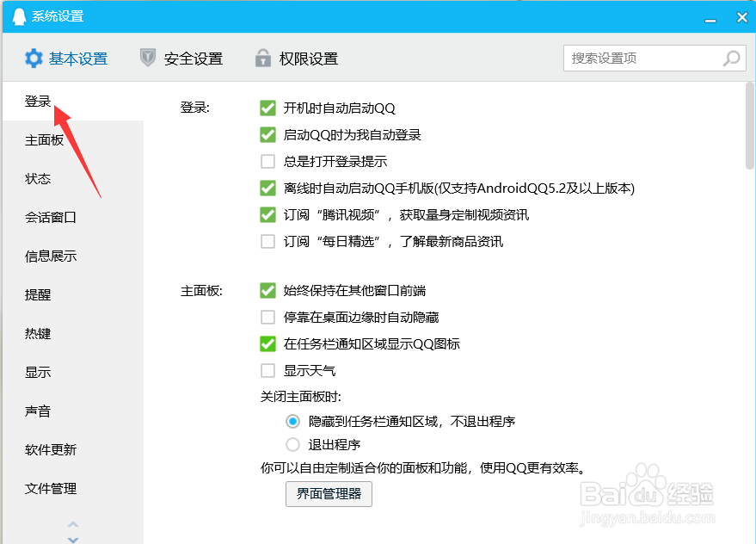756x544 pixels.
Task: Click the 关闭主面板时: label
Action: (301, 397)
